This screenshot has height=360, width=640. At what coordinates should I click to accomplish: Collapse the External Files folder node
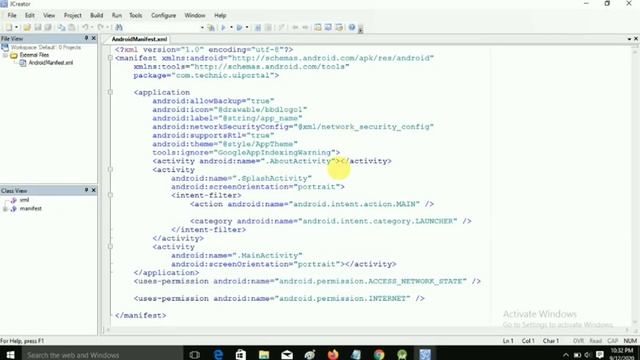(5, 55)
